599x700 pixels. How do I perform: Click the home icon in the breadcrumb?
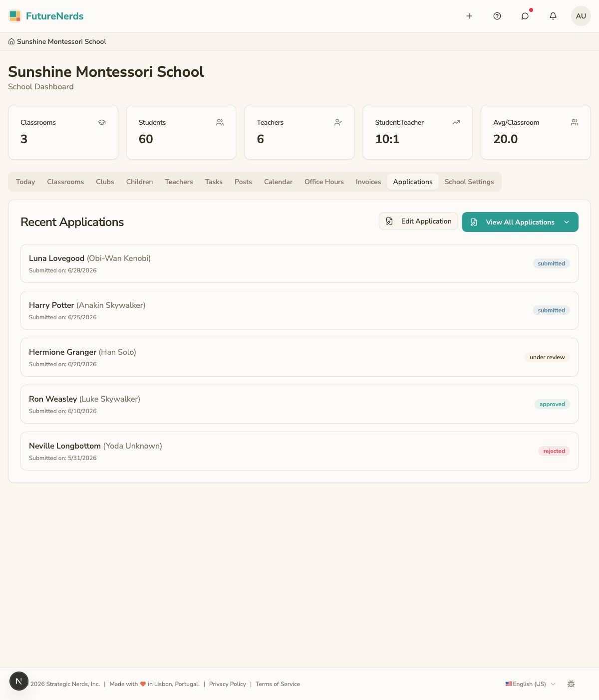[x=11, y=41]
